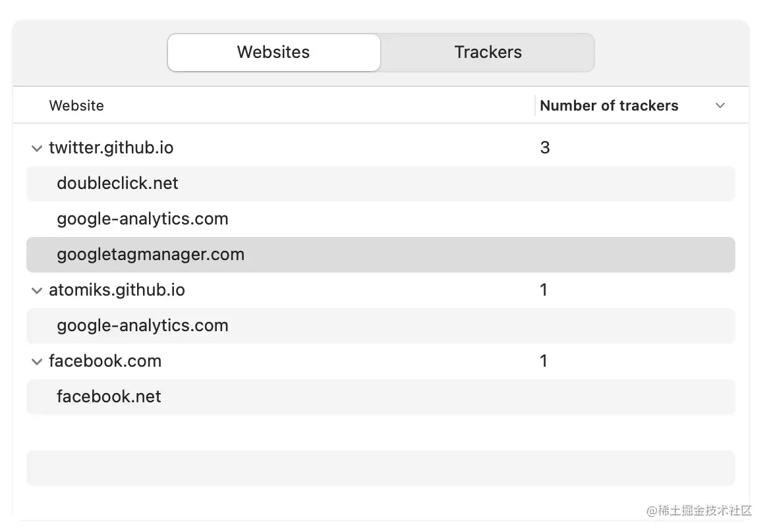Click the tracker count for facebook.com
The width and height of the screenshot is (767, 532).
pos(544,361)
